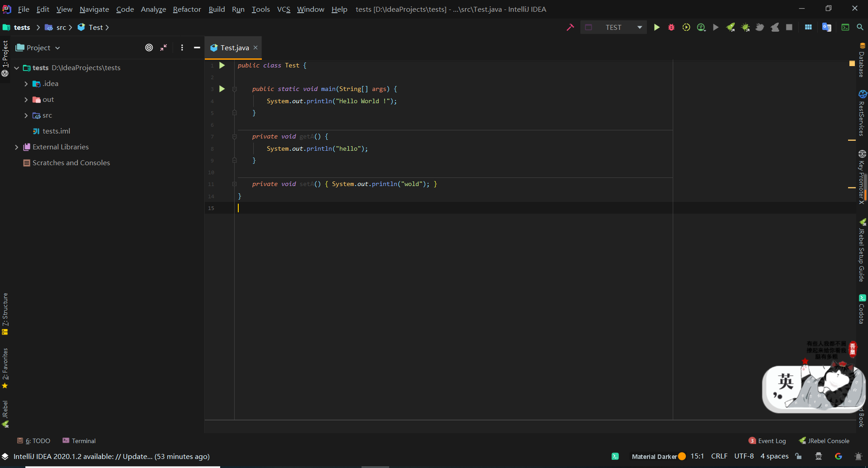Click the Codota icon in status bar

pyautogui.click(x=615, y=456)
